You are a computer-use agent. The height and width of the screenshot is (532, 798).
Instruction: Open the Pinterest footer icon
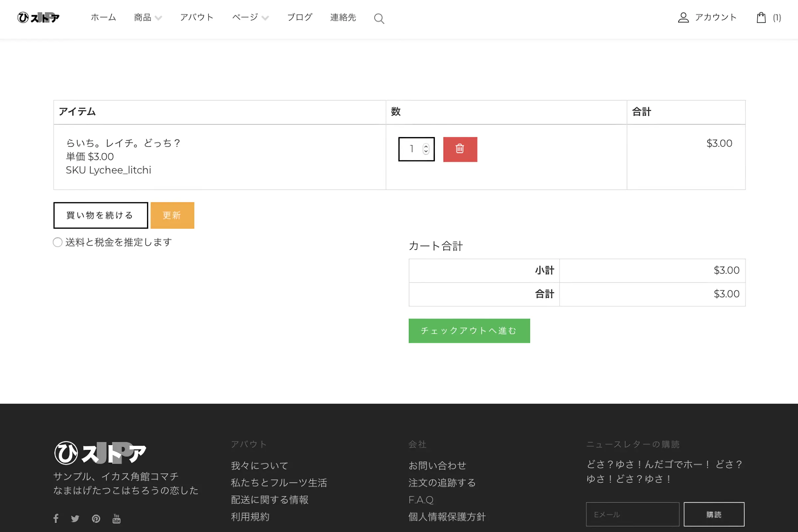pos(96,518)
